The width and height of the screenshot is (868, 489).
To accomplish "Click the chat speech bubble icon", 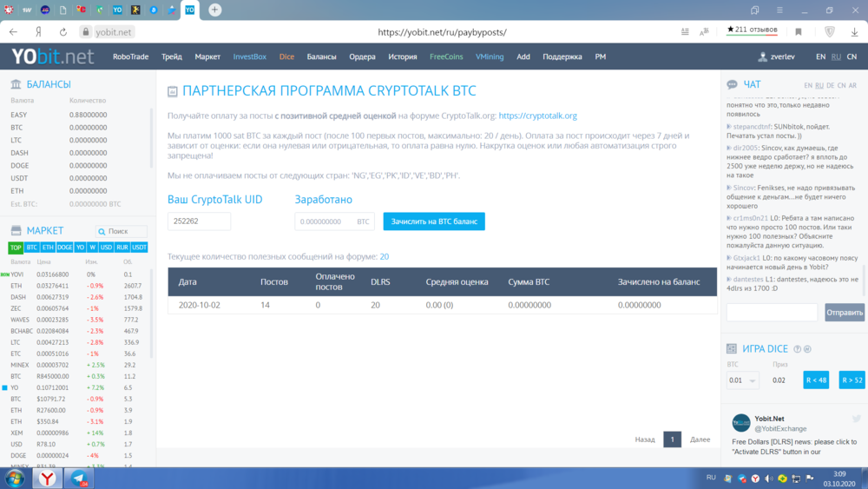I will [732, 84].
